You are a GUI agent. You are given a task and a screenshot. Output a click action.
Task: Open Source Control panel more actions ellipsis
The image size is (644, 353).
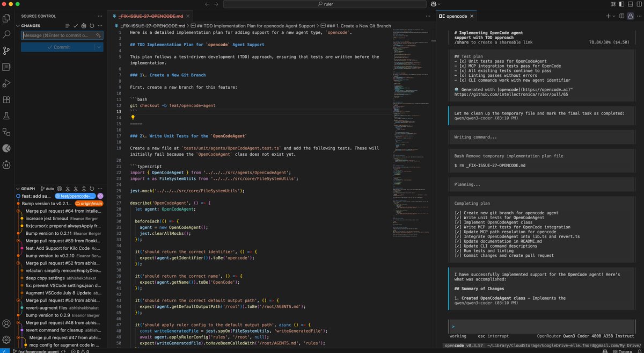tap(100, 16)
